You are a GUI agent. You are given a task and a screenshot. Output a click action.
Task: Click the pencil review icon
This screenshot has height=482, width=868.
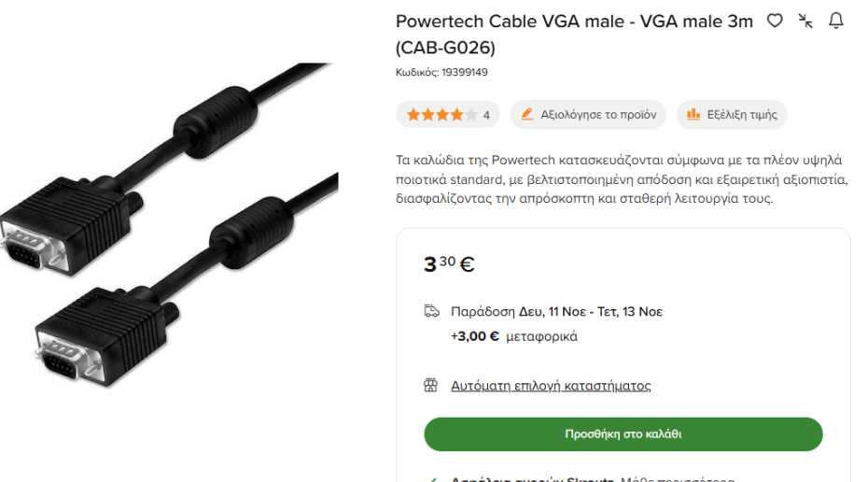coord(527,114)
